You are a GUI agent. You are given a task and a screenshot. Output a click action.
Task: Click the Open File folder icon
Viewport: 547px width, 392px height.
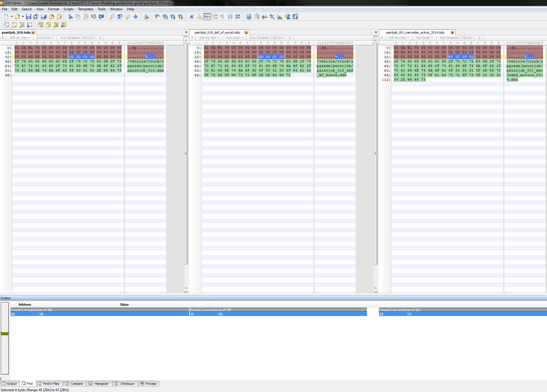pyautogui.click(x=17, y=17)
